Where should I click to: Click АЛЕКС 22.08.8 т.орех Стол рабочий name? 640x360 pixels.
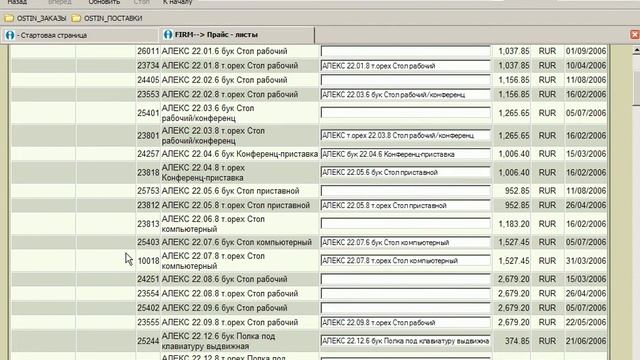[230, 293]
